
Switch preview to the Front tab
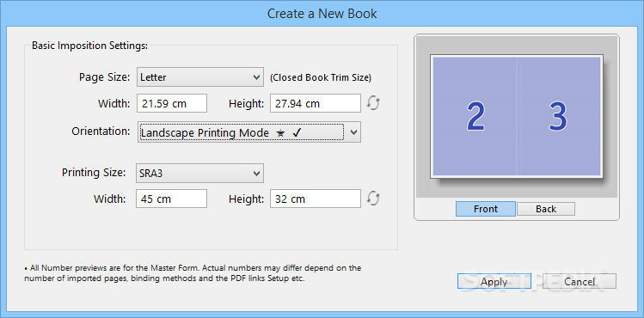pos(486,209)
